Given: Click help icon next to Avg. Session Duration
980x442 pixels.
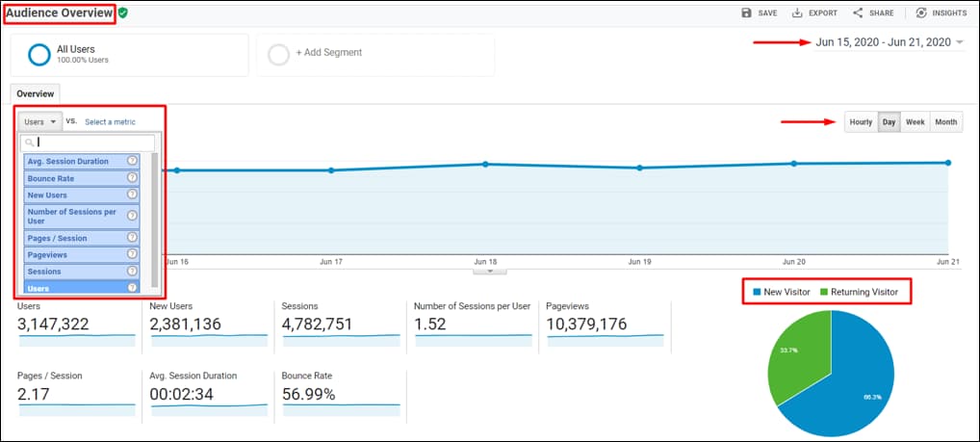Looking at the screenshot, I should coord(132,161).
